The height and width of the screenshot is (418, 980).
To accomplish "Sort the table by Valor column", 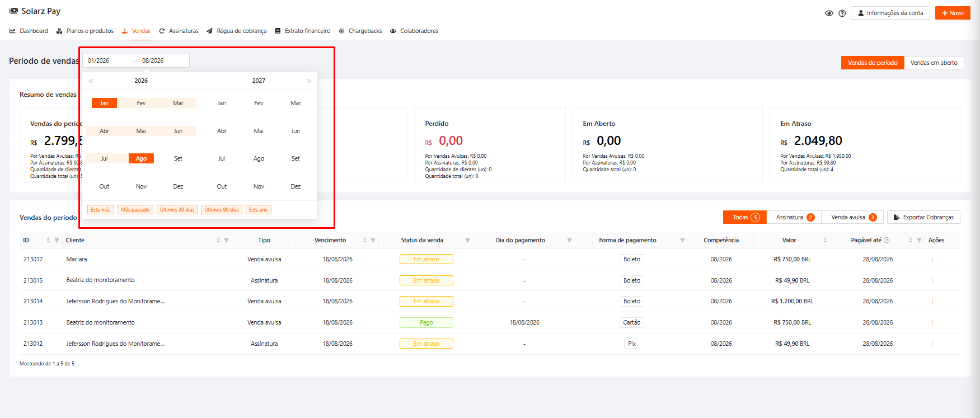I will click(825, 240).
